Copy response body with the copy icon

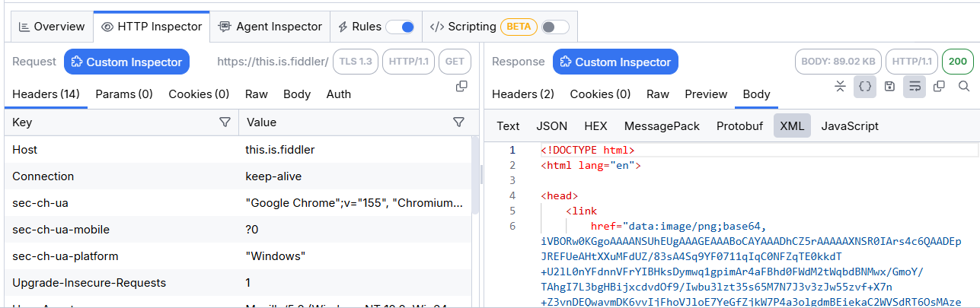[x=939, y=87]
